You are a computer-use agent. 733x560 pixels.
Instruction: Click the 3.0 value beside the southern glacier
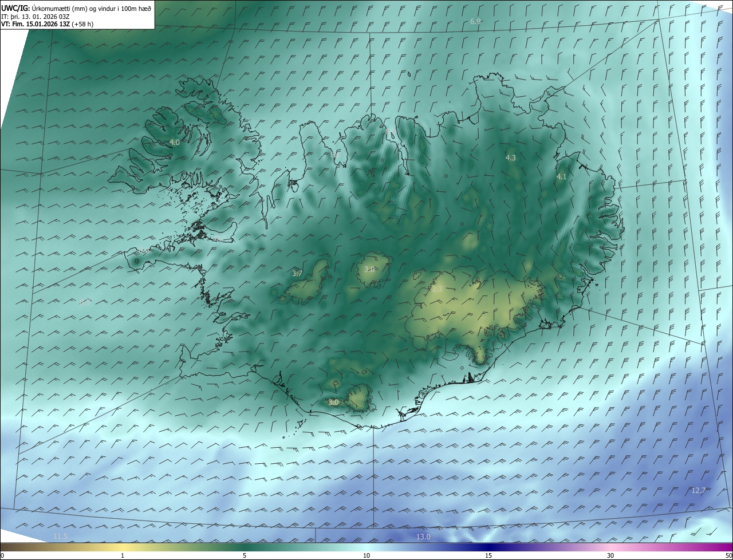[x=333, y=403]
